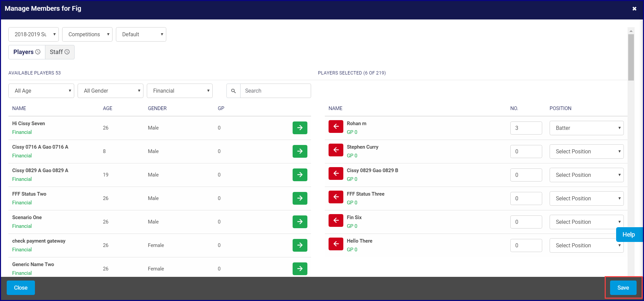Edit Hello There jersey number field

tap(526, 246)
